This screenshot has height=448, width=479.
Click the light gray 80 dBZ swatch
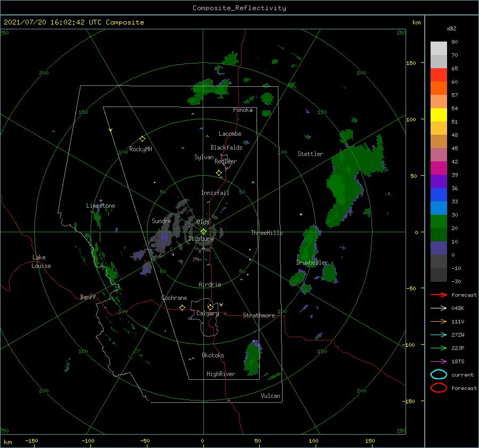click(439, 48)
